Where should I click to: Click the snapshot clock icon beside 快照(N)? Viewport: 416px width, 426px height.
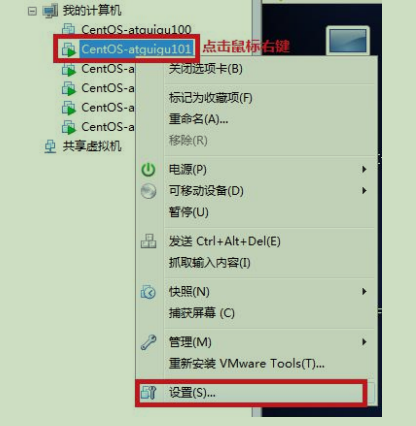coord(148,292)
